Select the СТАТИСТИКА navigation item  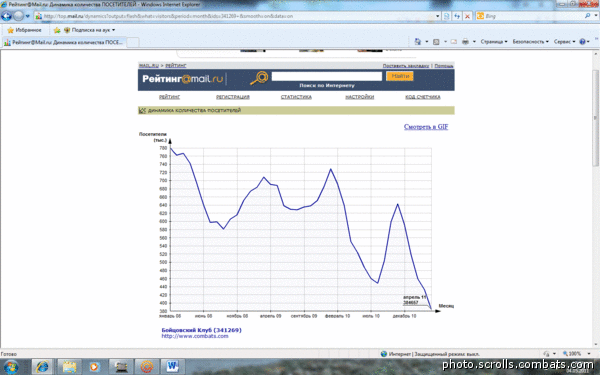296,97
